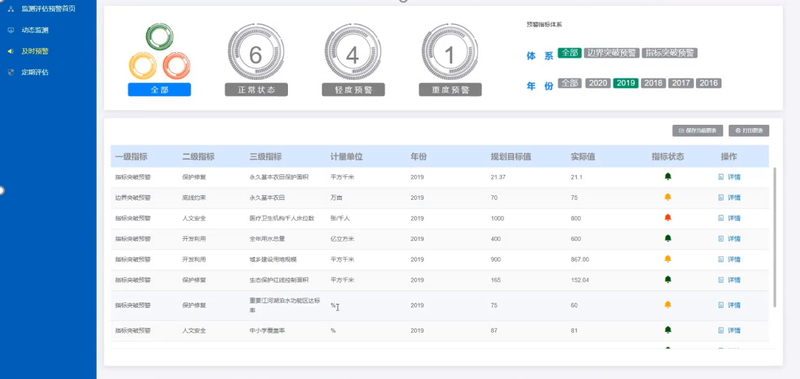Image resolution: width=800 pixels, height=379 pixels.
Task: Go to 监测评估预警首页 in the sidebar
Action: (48, 9)
